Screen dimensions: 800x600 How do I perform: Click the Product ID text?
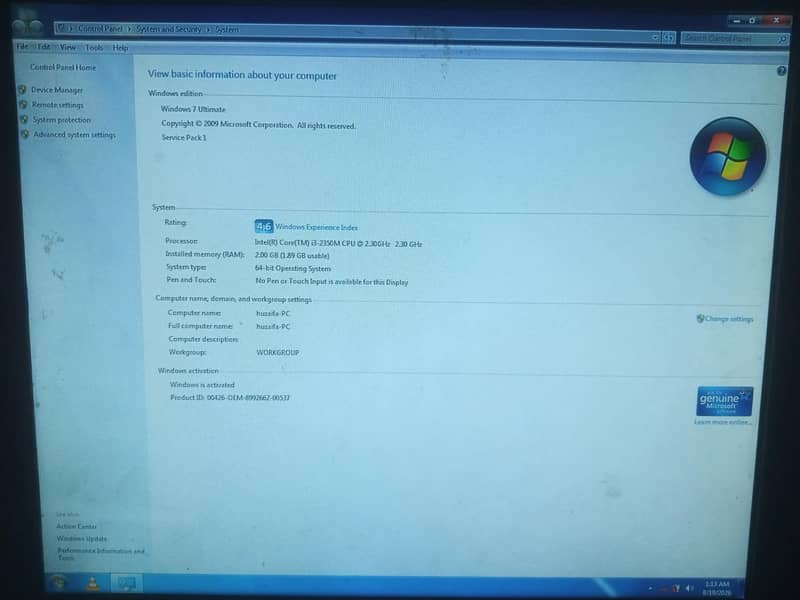point(230,397)
